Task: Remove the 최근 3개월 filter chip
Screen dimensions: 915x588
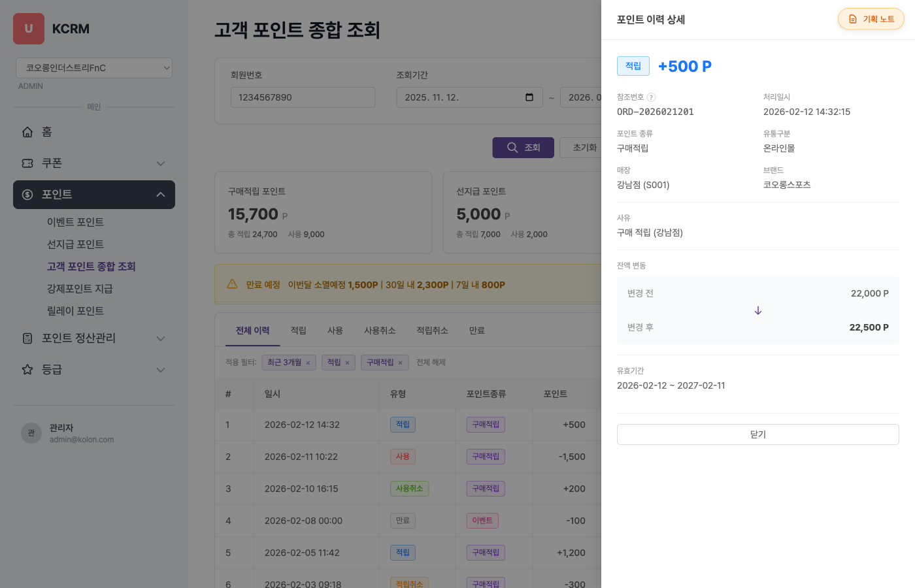Action: click(x=308, y=363)
